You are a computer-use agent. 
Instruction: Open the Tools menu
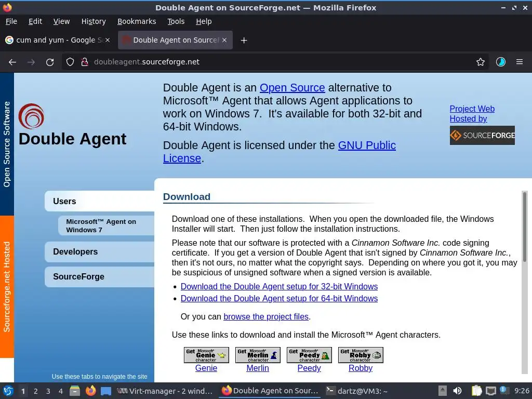(x=176, y=21)
